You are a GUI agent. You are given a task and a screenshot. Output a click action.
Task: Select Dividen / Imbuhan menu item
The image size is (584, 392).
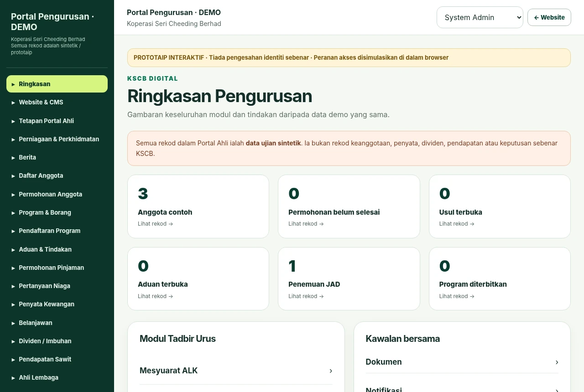tap(57, 341)
